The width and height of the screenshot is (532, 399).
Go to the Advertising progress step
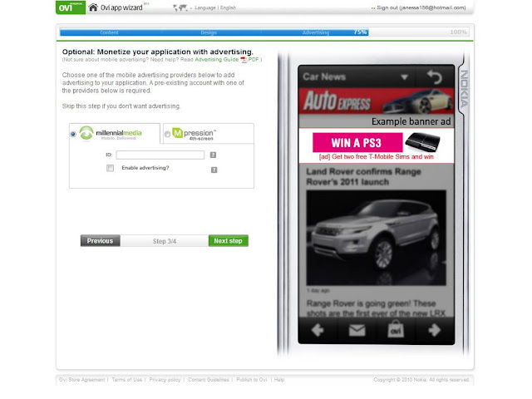(x=316, y=32)
